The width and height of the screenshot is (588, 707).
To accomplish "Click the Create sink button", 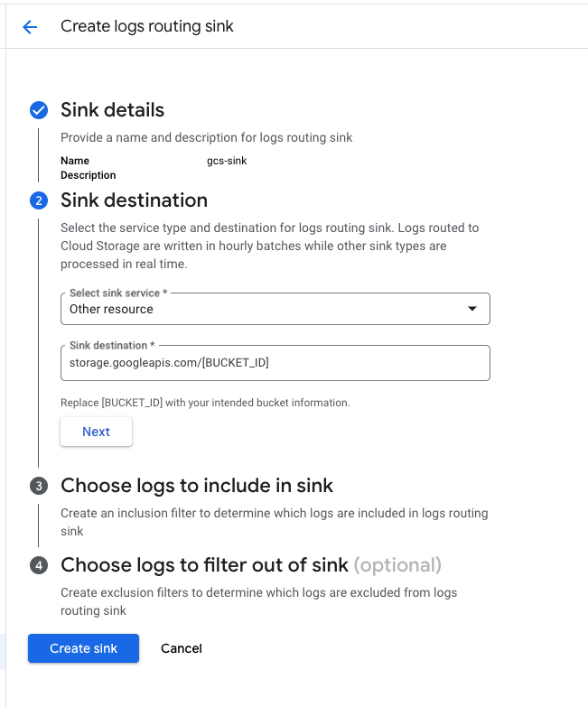I will pos(83,648).
